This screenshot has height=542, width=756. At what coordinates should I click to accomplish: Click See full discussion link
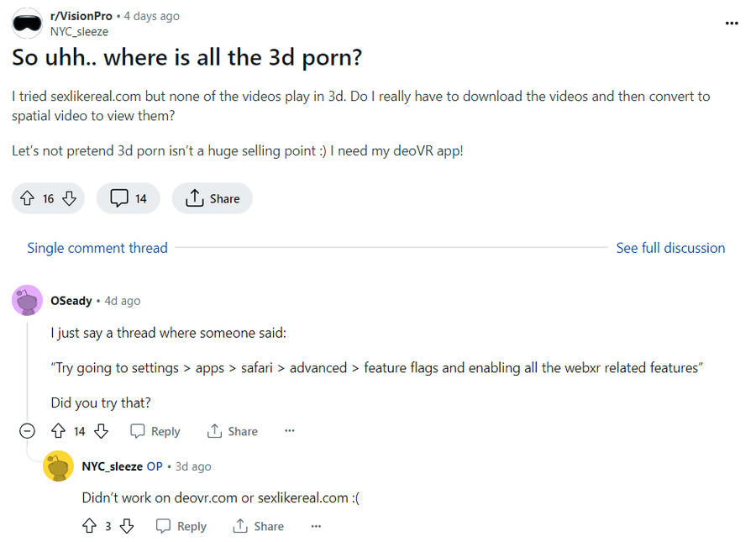[670, 248]
